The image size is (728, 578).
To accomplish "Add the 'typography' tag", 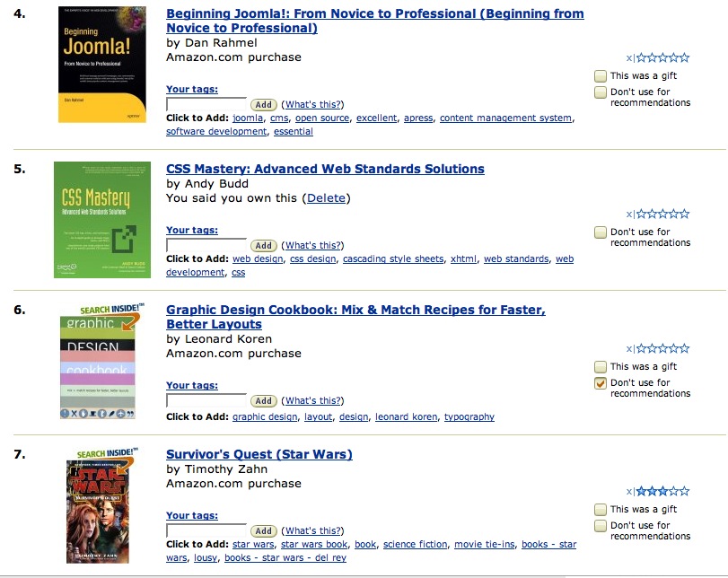I will click(469, 417).
